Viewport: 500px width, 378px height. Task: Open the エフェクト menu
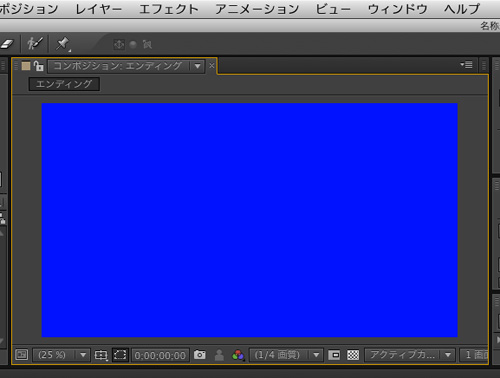click(169, 9)
